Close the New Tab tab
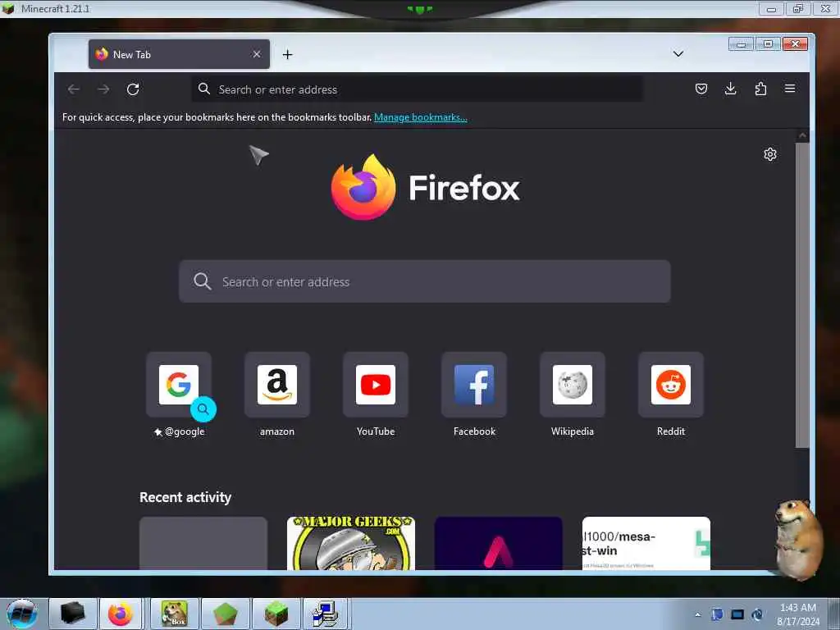840x630 pixels. tap(257, 54)
